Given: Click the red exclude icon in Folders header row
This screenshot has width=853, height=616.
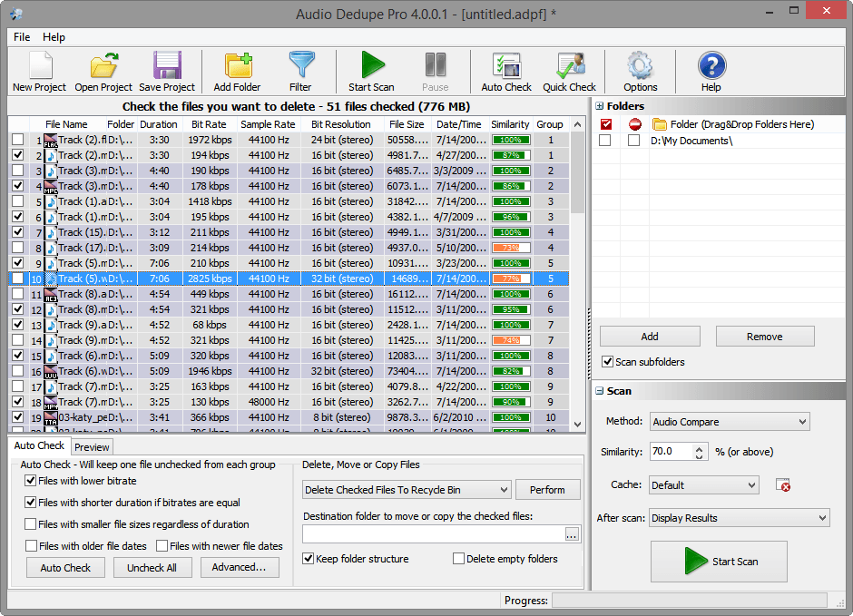Looking at the screenshot, I should click(634, 124).
